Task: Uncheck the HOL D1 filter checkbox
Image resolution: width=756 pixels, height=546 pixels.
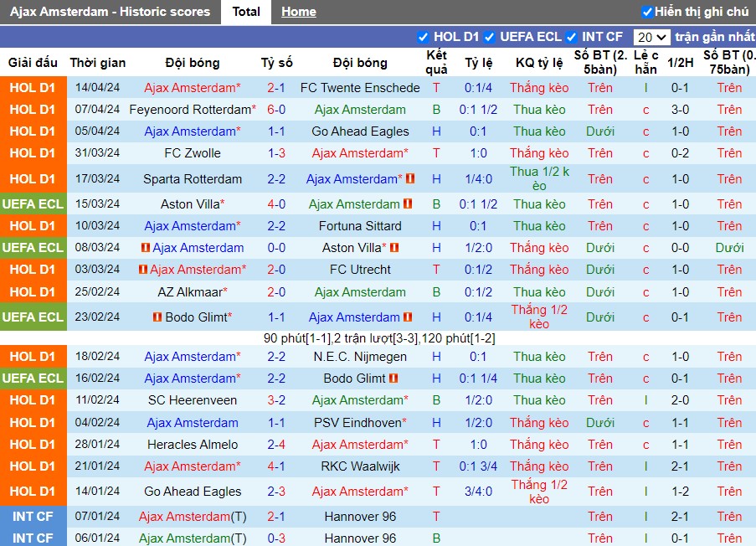Action: (423, 37)
